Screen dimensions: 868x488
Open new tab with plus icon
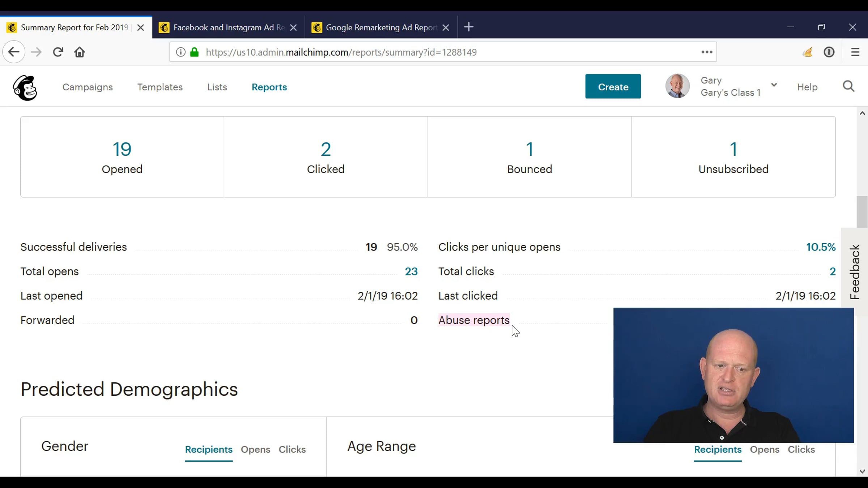[x=469, y=27]
